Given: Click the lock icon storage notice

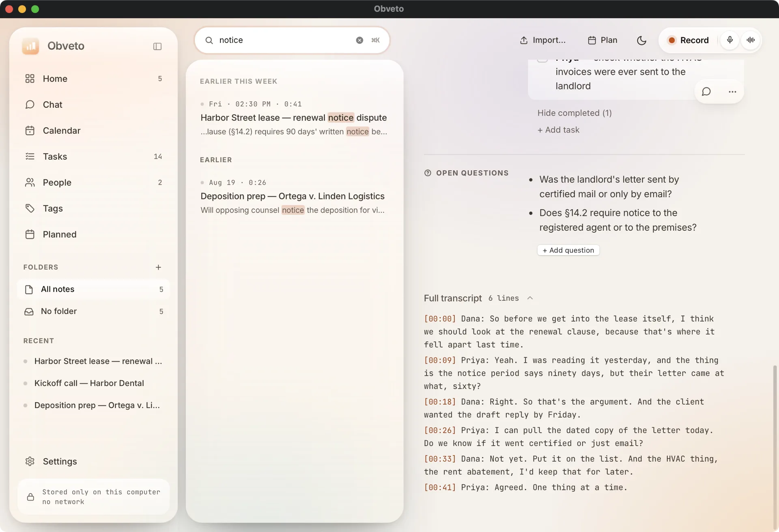Looking at the screenshot, I should 30,497.
